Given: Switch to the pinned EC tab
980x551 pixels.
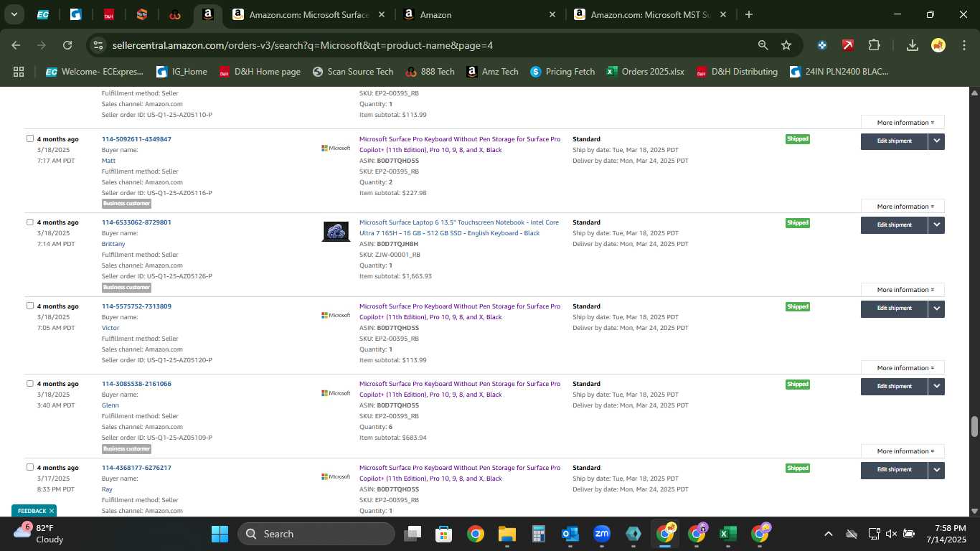Looking at the screenshot, I should 43,14.
